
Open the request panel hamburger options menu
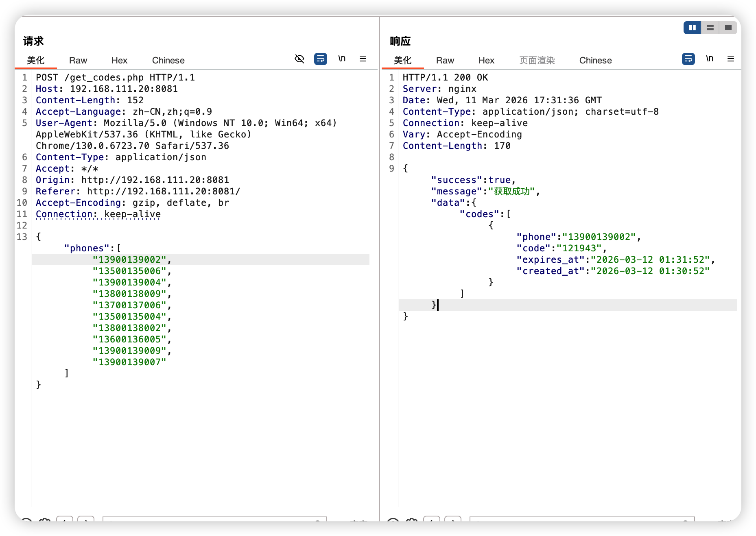point(363,59)
